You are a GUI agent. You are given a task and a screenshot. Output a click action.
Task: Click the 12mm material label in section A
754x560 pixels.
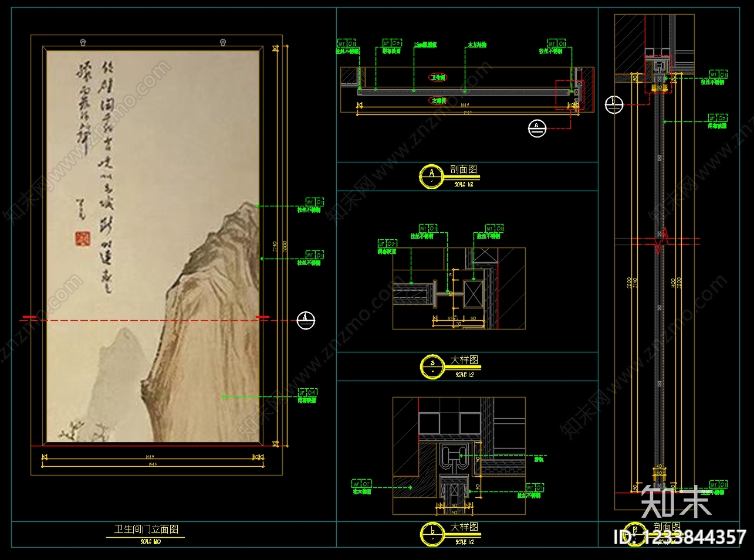[425, 45]
